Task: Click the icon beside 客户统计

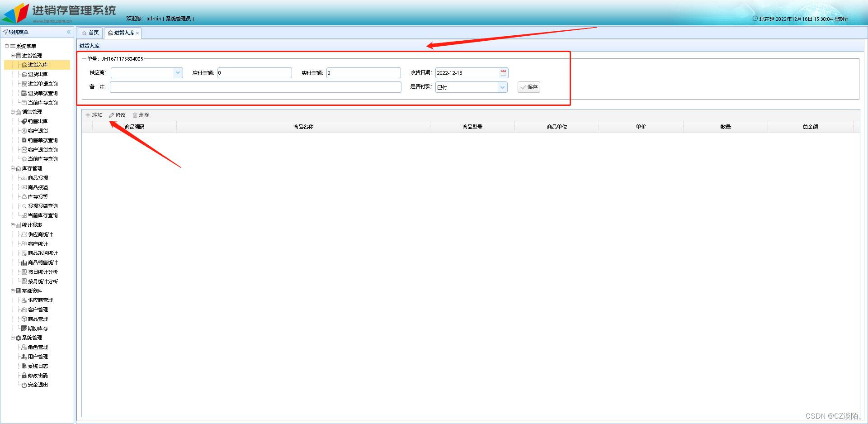Action: (24, 244)
